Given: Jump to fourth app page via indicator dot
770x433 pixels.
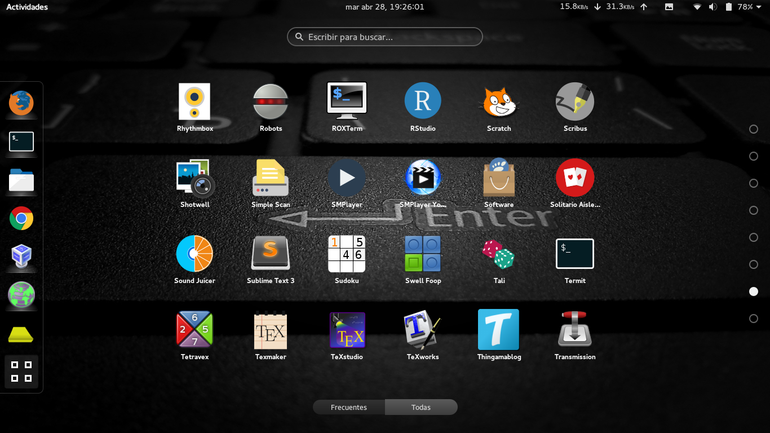Looking at the screenshot, I should [x=753, y=210].
